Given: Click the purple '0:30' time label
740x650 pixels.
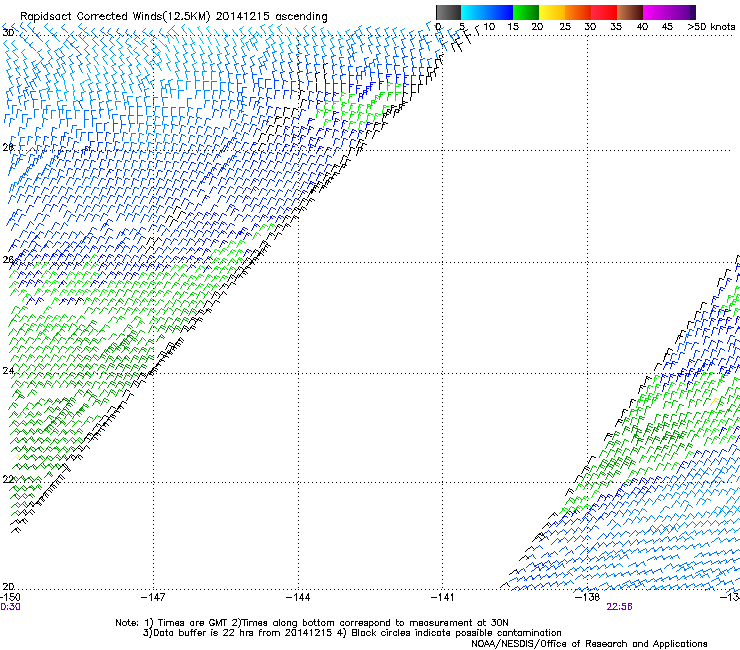Looking at the screenshot, I should 10,607.
